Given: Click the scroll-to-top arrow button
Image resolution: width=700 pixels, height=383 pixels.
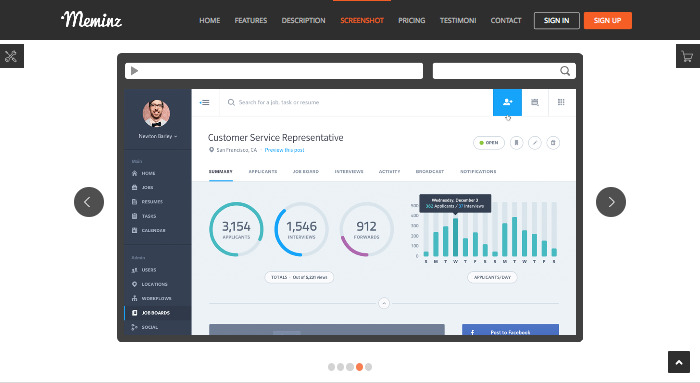Looking at the screenshot, I should click(679, 362).
